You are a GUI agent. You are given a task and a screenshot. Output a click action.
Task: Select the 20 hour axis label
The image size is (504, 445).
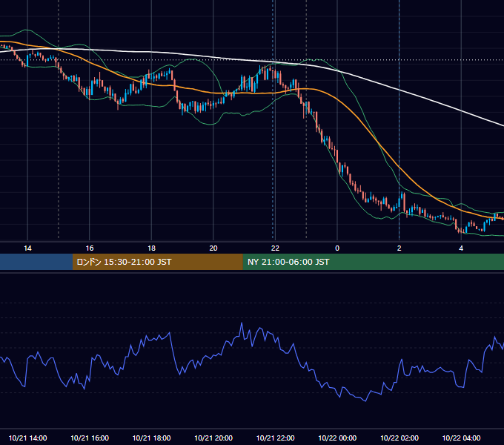click(x=213, y=248)
